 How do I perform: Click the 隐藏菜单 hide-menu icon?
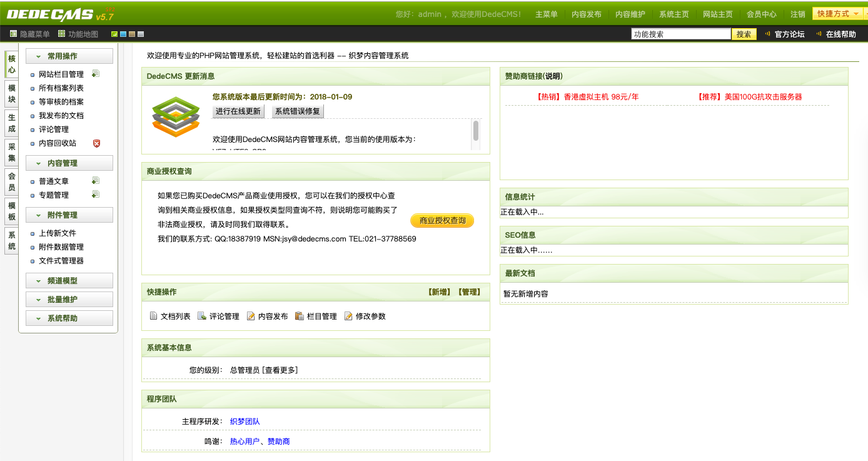(13, 34)
